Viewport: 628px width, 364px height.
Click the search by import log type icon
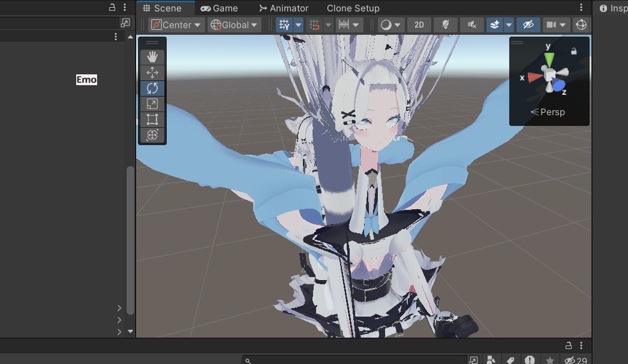[529, 360]
